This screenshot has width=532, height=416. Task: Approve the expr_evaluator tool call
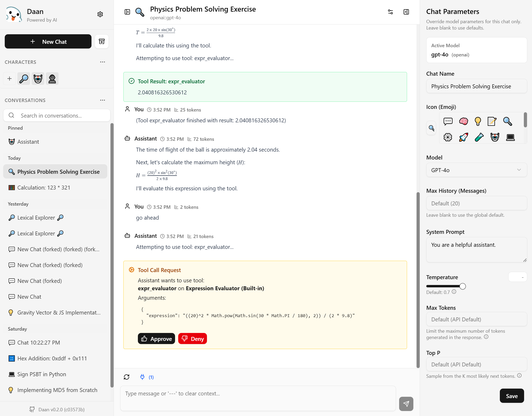[156, 339]
